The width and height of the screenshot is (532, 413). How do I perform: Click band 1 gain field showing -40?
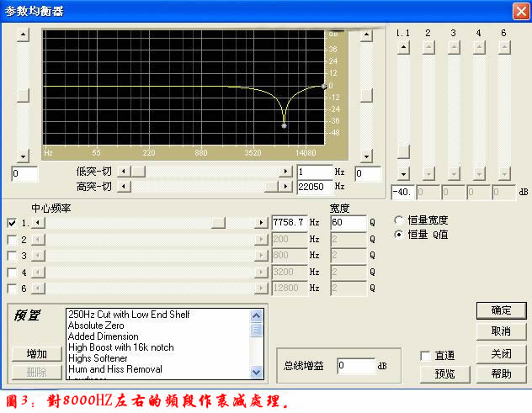(402, 193)
